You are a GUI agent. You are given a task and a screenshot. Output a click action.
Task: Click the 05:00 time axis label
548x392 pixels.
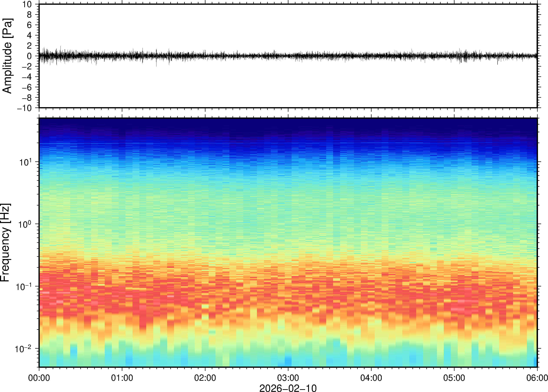454,378
